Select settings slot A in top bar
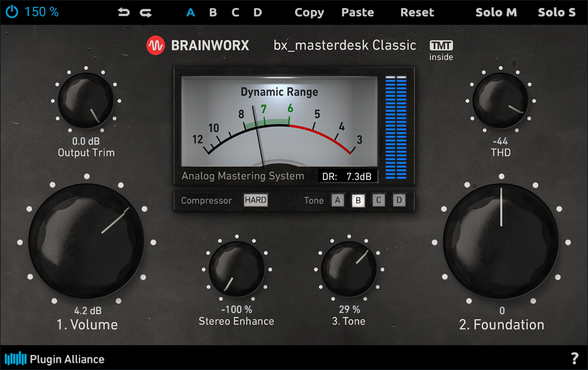 (x=191, y=12)
